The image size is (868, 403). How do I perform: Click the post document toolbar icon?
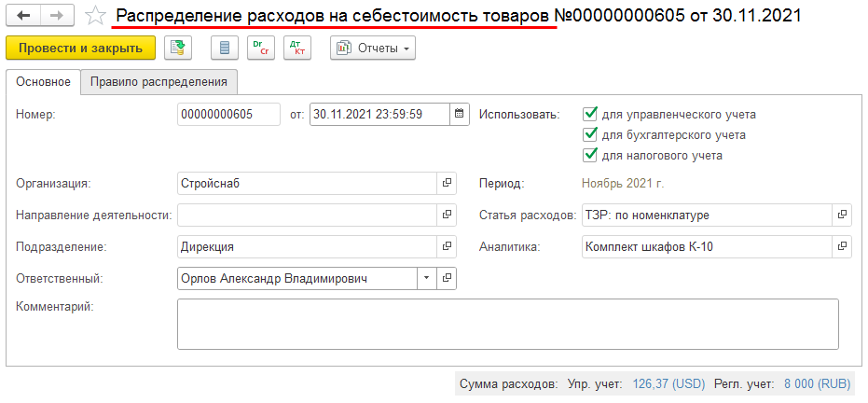tap(178, 49)
